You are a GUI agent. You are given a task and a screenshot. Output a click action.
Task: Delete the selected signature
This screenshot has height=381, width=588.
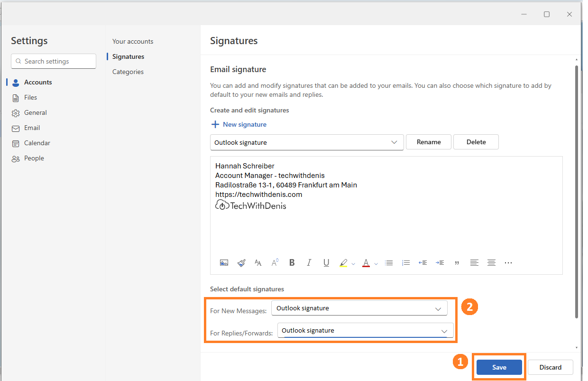(476, 142)
